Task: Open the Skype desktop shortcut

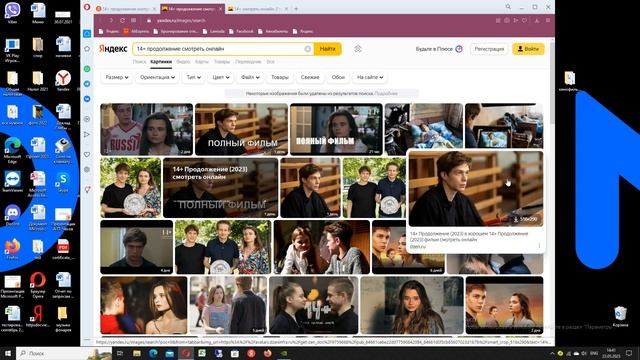Action: [63, 181]
